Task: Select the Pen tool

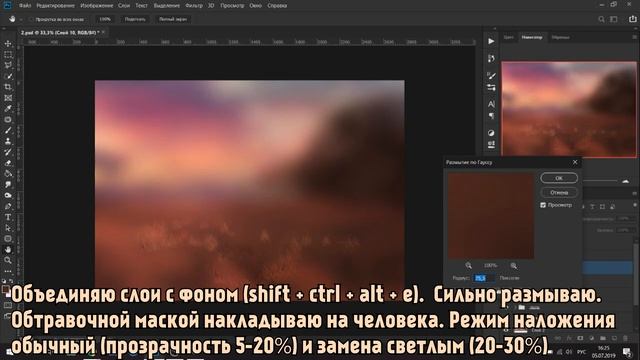Action: click(8, 206)
